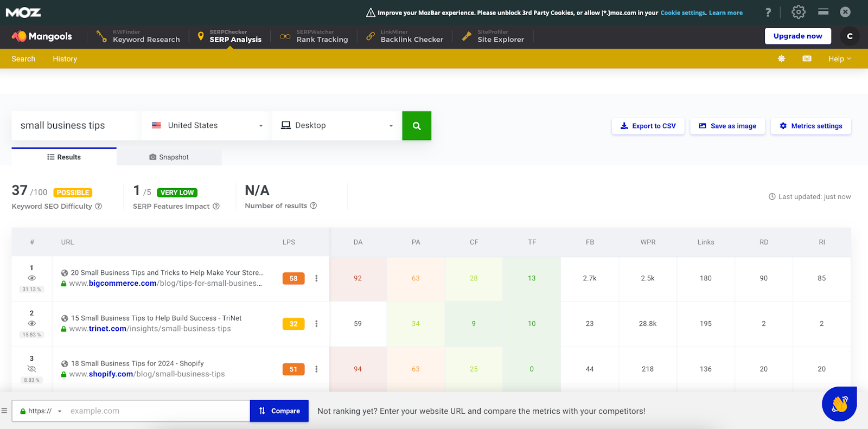Screen dimensions: 868x429
Task: Open Cookie settings link
Action: coord(683,13)
